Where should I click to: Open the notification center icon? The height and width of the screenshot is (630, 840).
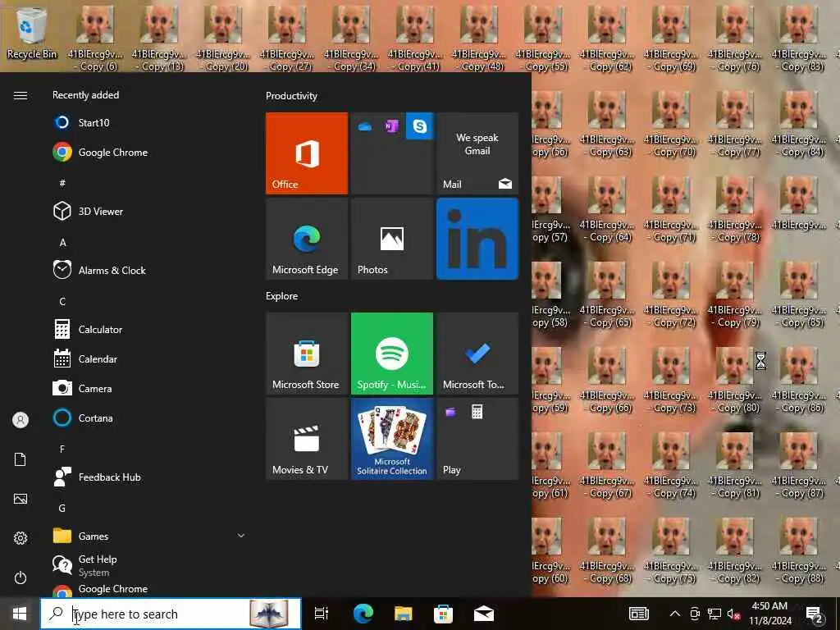coord(815,614)
